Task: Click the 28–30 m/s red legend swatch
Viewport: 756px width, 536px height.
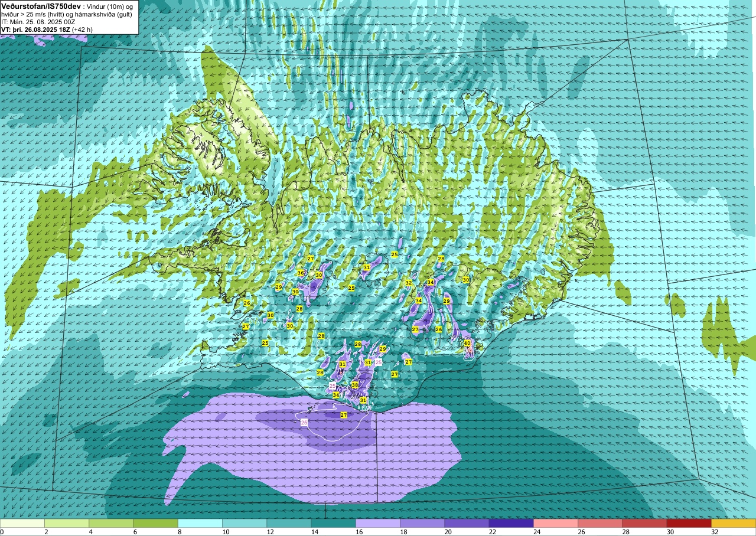Action: 644,523
